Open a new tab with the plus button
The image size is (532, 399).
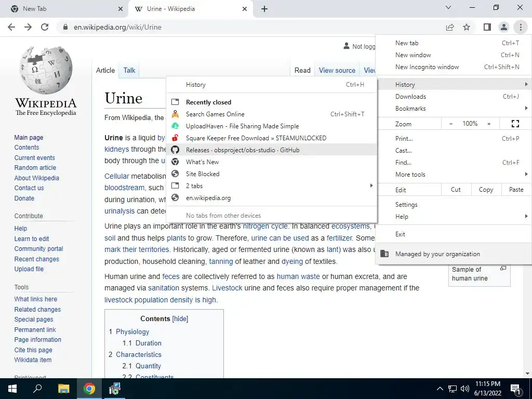(264, 9)
